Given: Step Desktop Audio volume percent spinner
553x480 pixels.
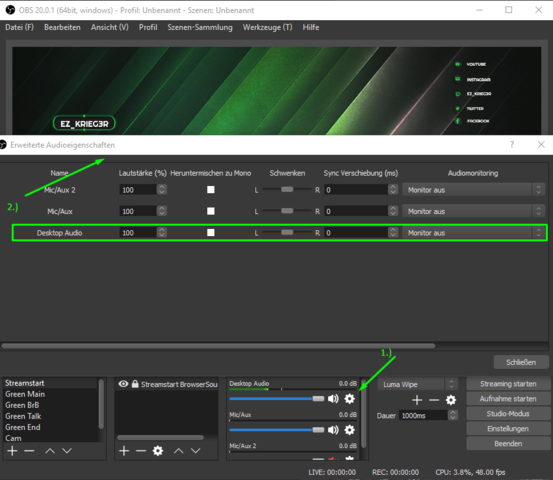Looking at the screenshot, I should tap(162, 233).
